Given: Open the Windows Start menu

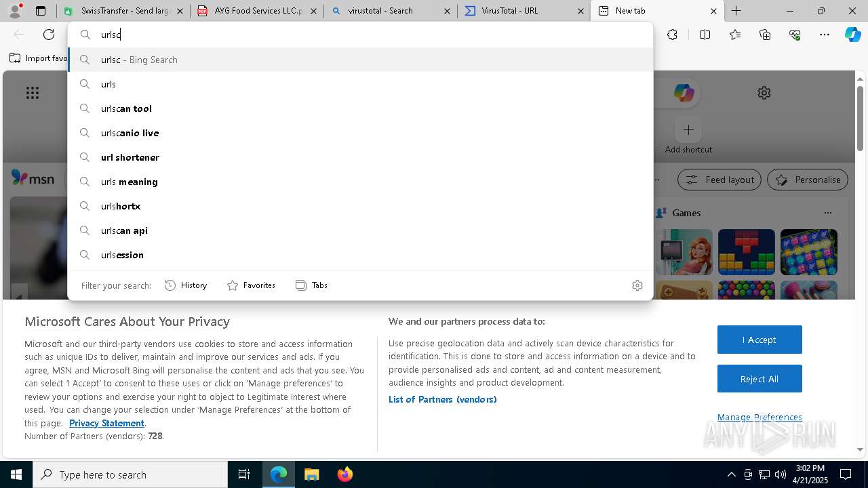Looking at the screenshot, I should click(16, 474).
